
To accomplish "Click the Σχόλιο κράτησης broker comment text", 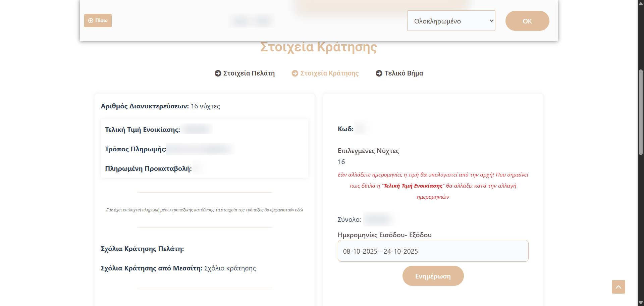I will pos(230,268).
